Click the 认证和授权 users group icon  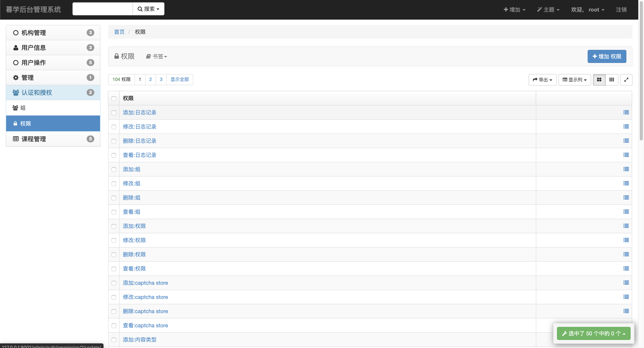(x=16, y=93)
